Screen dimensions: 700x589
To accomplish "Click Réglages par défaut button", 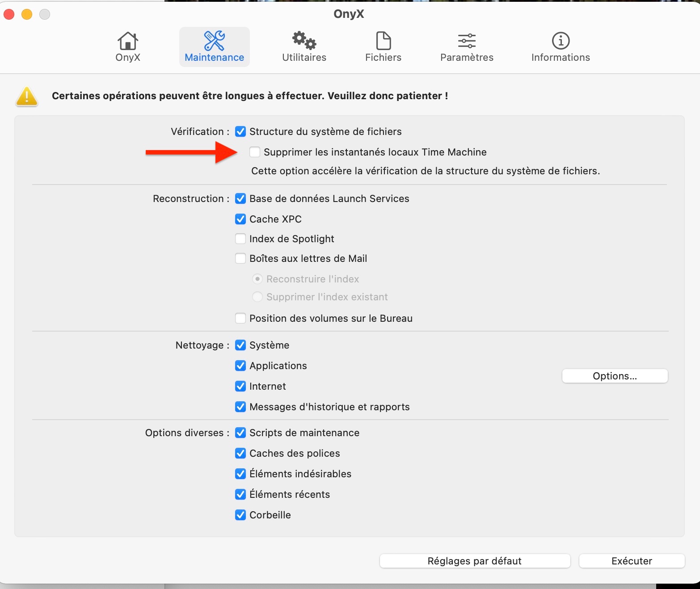I will pos(475,561).
